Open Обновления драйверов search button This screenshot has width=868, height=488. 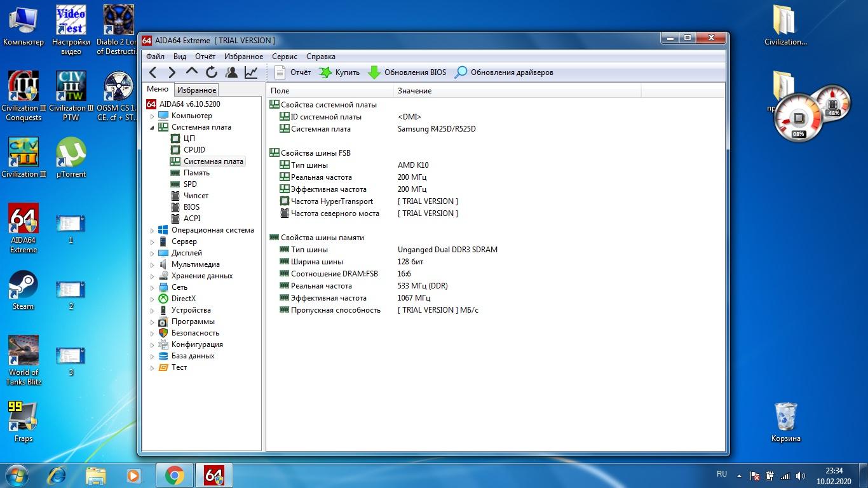click(504, 72)
